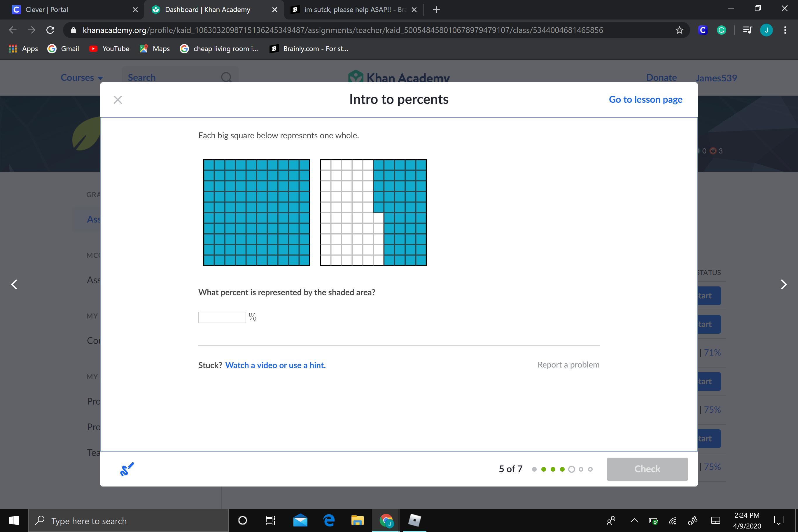Click the Grammarly extension icon

pos(721,30)
